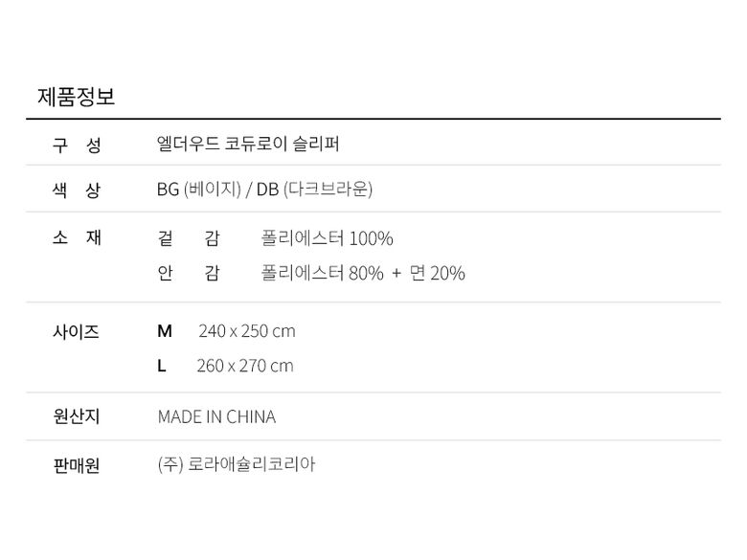Click the 폴리에스터 100% material text
747x560 pixels.
pyautogui.click(x=327, y=238)
